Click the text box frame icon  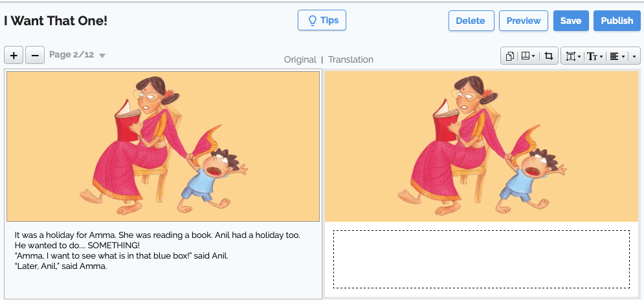coord(570,56)
